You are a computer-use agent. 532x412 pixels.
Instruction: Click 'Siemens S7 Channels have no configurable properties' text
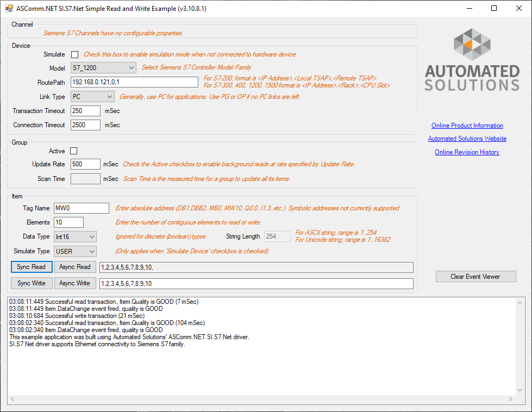point(113,33)
